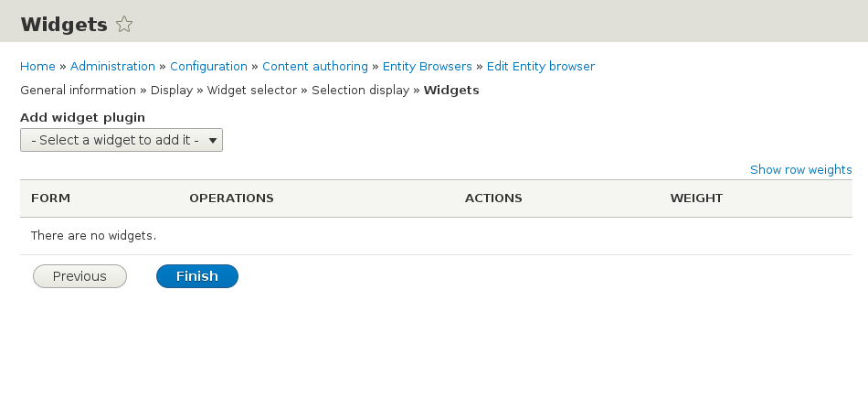
Task: Click the Show row weights link
Action: [800, 169]
